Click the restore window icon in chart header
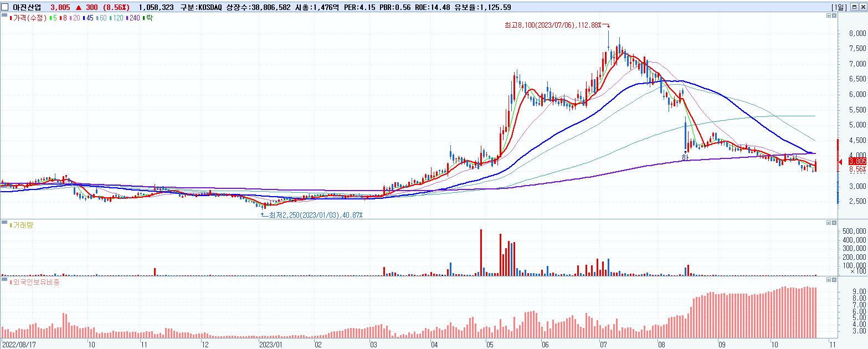Viewport: 868px width, 349px height. [x=855, y=7]
